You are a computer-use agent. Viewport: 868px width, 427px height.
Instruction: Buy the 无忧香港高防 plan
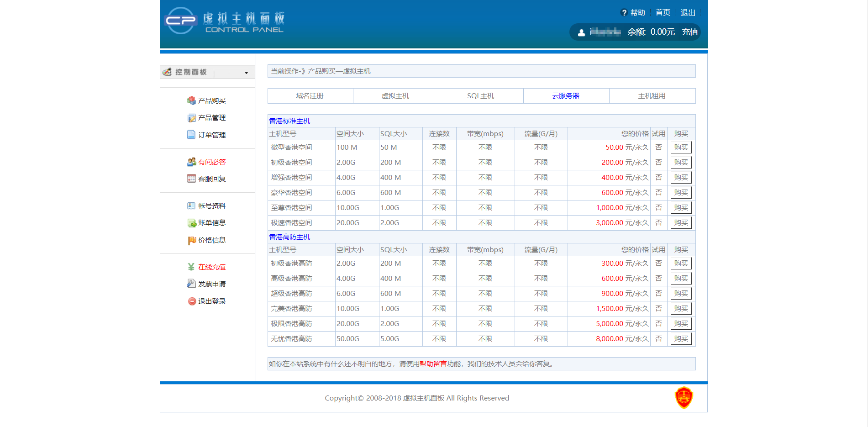[681, 339]
